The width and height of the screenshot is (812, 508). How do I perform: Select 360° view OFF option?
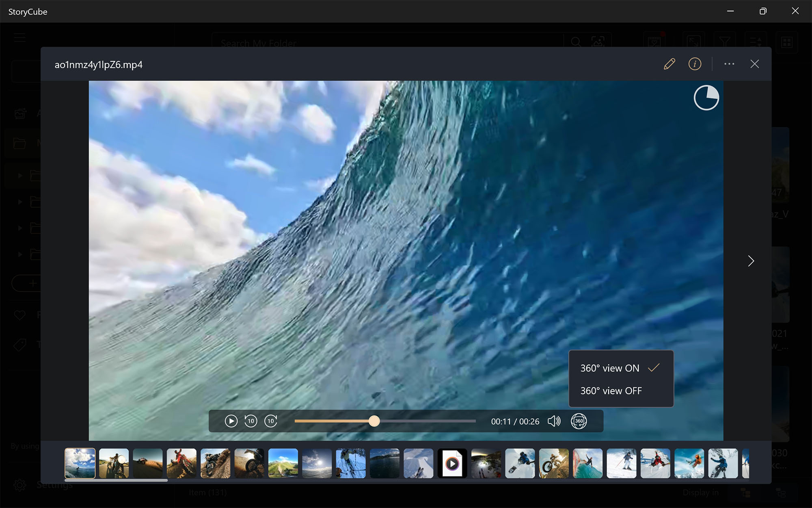pyautogui.click(x=611, y=391)
